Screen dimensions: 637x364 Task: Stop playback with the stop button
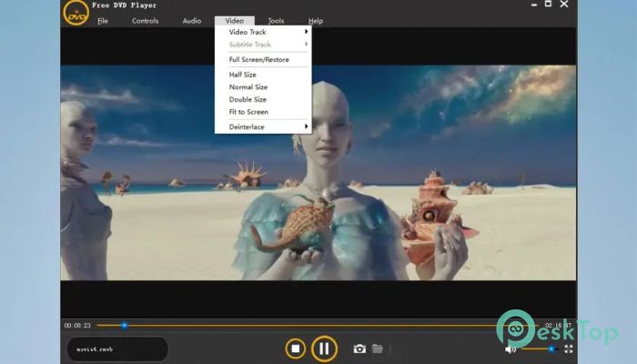click(296, 349)
